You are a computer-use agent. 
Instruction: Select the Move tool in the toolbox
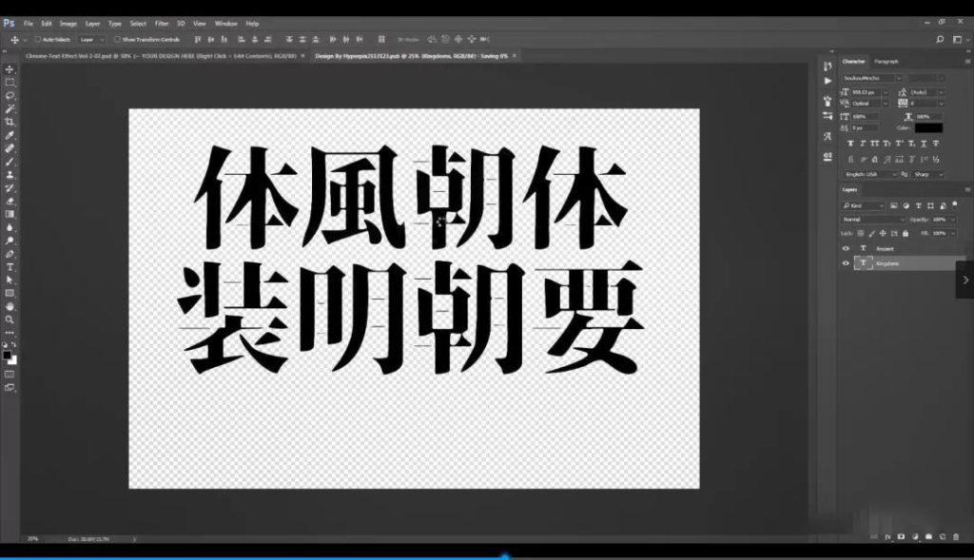(10, 69)
